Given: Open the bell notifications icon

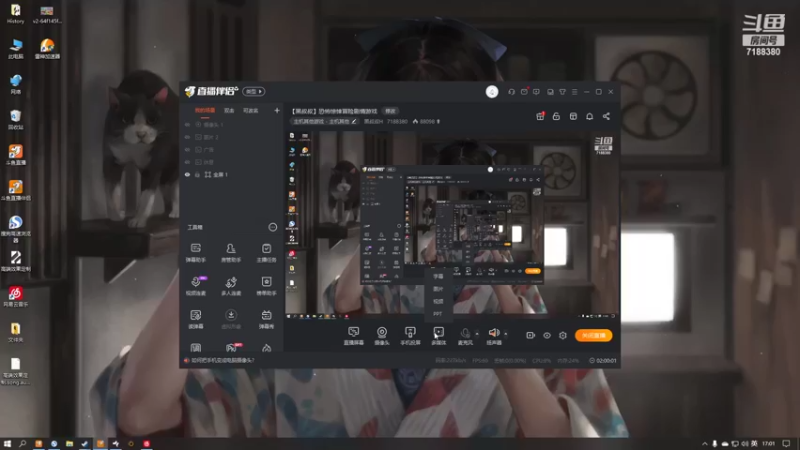Looking at the screenshot, I should (589, 116).
